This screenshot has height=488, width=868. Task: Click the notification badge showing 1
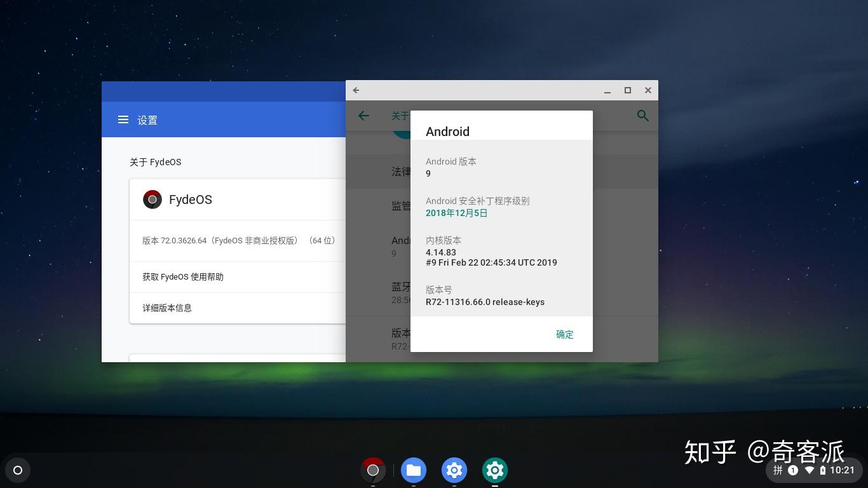point(792,470)
